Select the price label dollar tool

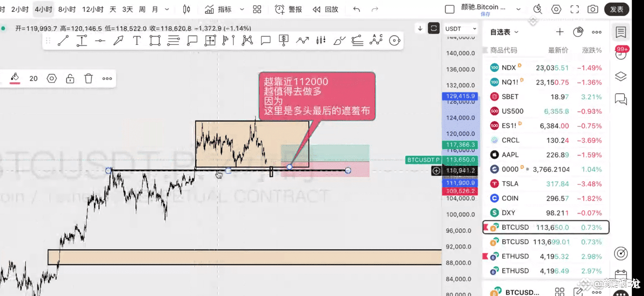pos(284,41)
